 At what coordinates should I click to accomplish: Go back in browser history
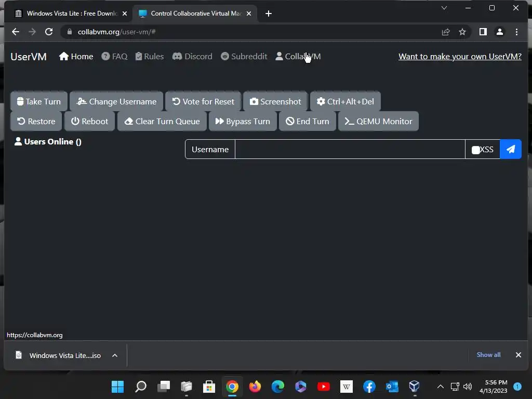(x=15, y=32)
